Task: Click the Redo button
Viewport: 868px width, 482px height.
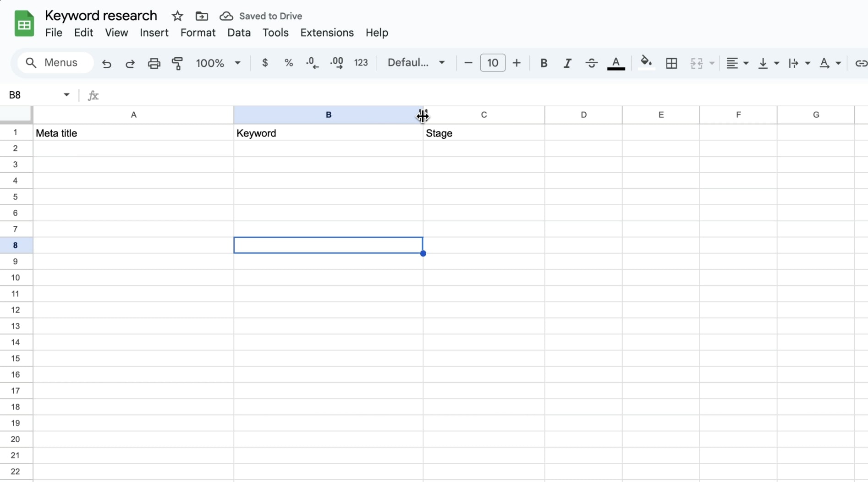Action: tap(130, 63)
